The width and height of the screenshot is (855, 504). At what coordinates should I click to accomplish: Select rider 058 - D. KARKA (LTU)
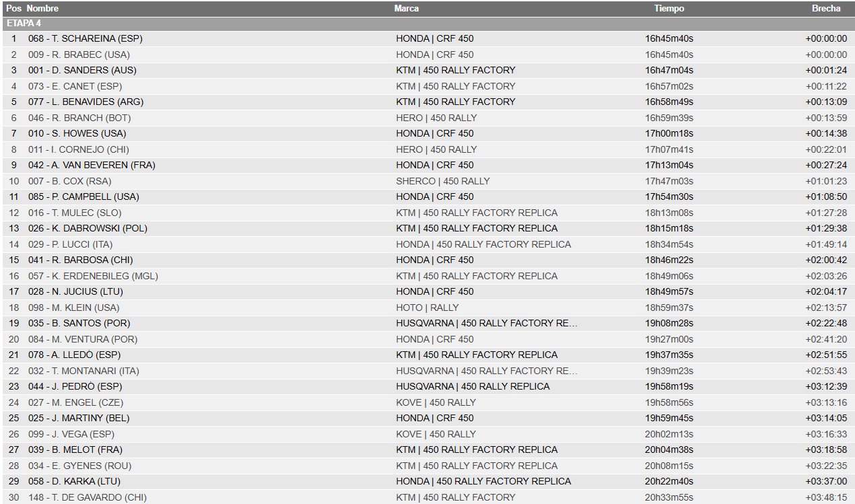(74, 481)
